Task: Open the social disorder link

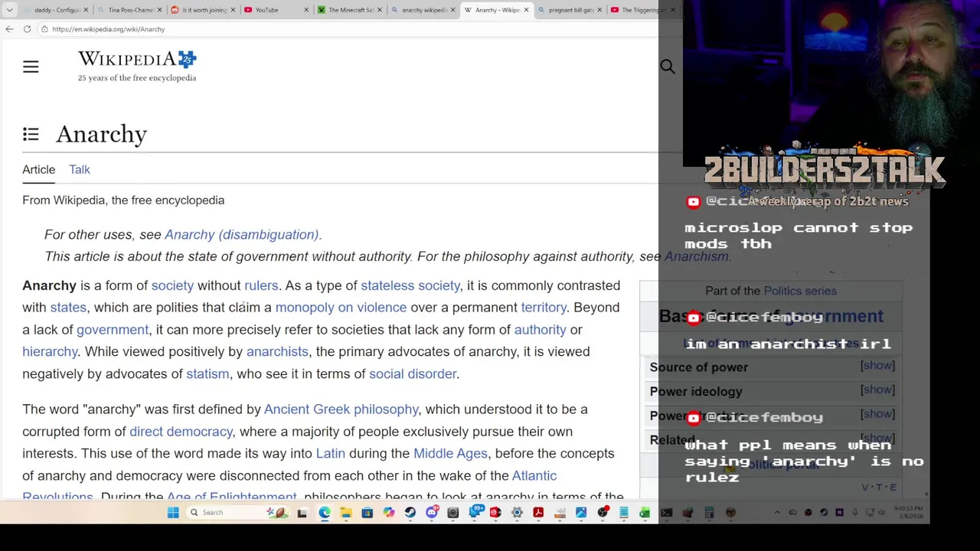Action: point(413,374)
